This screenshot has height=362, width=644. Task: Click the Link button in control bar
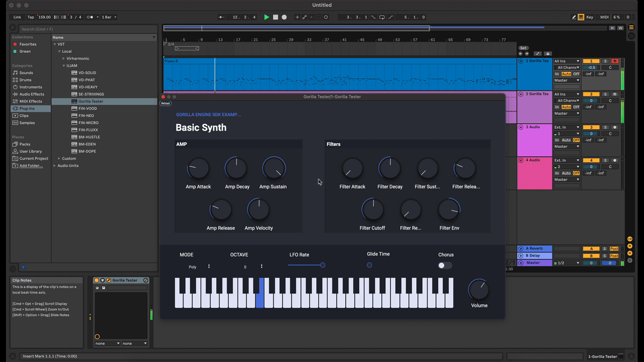click(17, 17)
